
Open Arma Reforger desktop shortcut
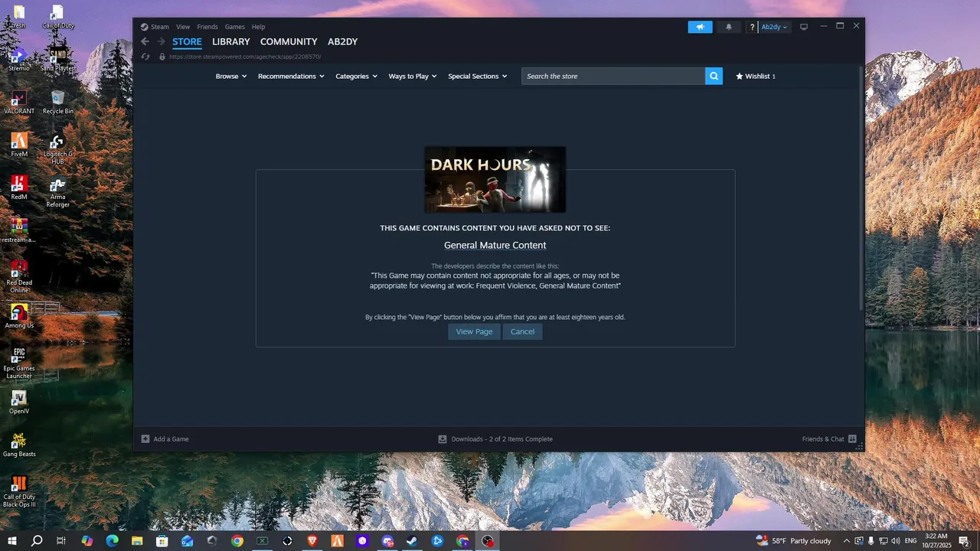(57, 192)
